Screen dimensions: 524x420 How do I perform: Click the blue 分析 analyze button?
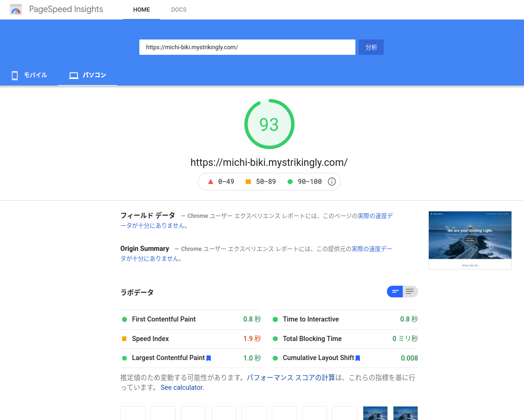tap(371, 47)
